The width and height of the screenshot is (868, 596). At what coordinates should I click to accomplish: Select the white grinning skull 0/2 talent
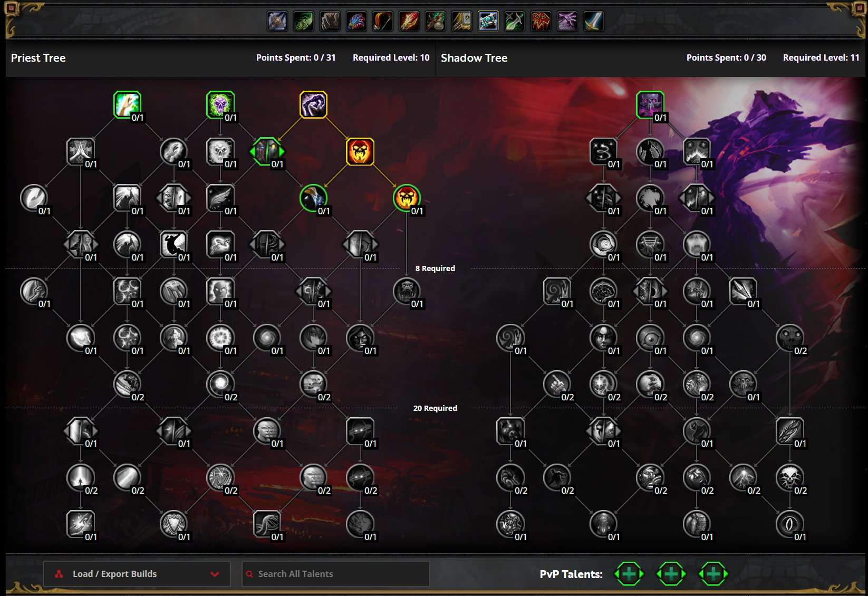[789, 477]
